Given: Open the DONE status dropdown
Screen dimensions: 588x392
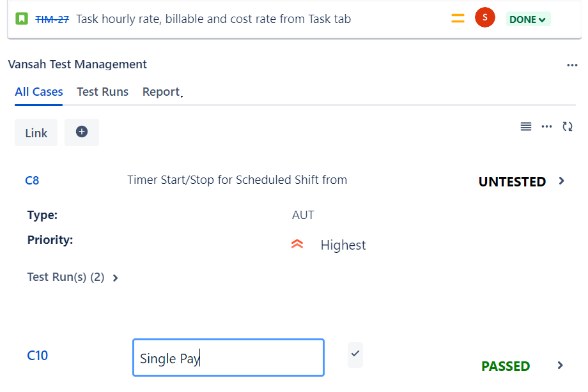Looking at the screenshot, I should pyautogui.click(x=528, y=19).
